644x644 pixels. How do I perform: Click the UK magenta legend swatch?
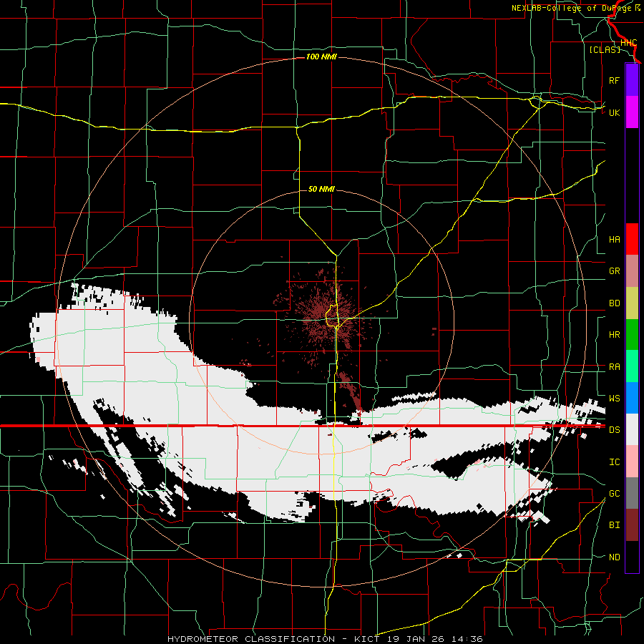coord(632,112)
